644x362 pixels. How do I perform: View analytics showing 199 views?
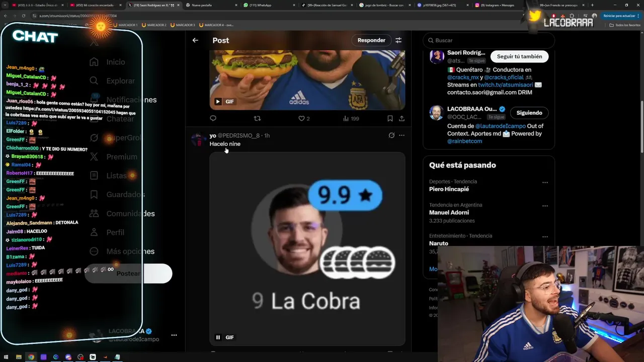tap(351, 119)
